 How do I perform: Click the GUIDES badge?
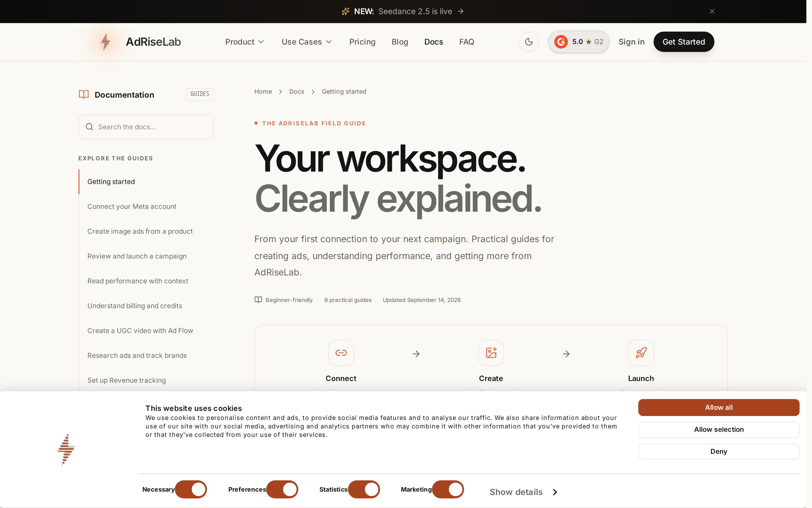pos(200,94)
